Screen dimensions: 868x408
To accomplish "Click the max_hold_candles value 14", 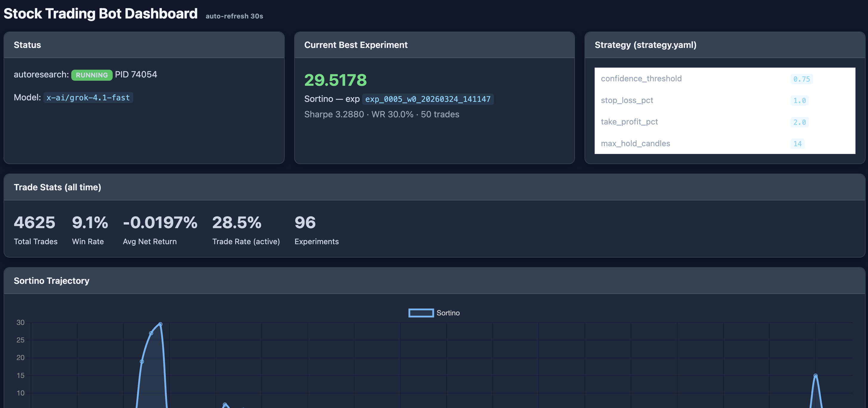I will (x=797, y=144).
